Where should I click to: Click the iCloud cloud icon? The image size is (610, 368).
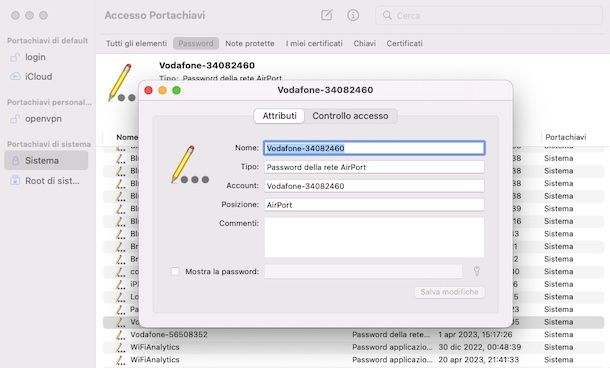[x=15, y=76]
